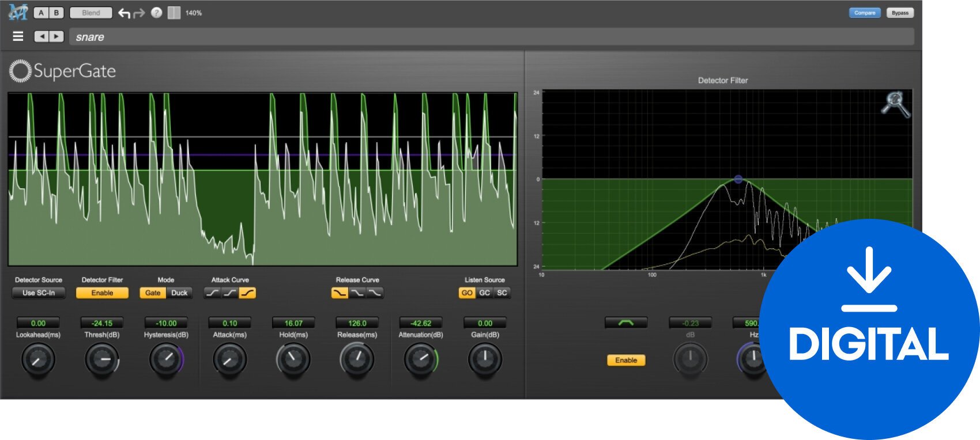Click the SuperGate title logo

tap(63, 71)
